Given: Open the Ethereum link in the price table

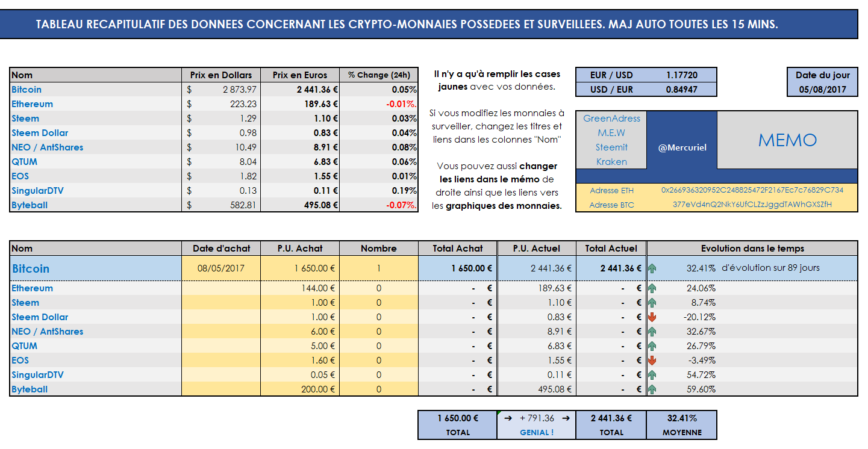Looking at the screenshot, I should (x=32, y=104).
